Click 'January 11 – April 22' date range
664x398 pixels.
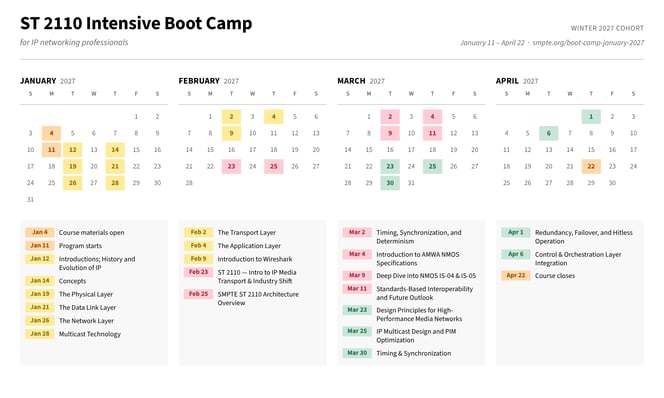[492, 43]
